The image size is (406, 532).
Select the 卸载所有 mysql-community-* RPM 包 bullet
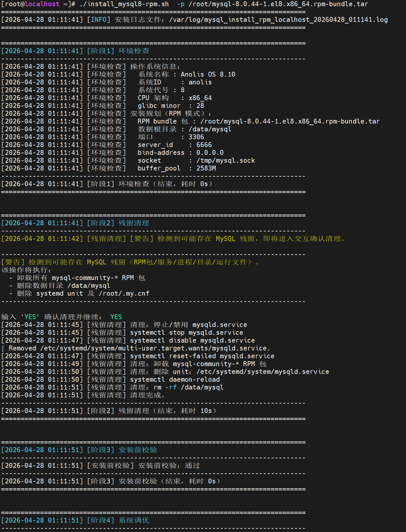tap(77, 278)
